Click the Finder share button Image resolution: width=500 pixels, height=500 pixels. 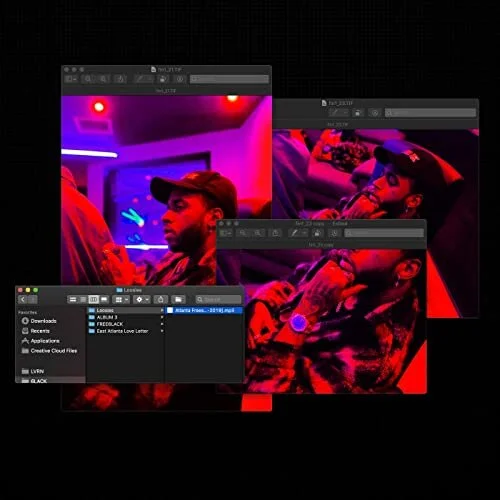(161, 299)
